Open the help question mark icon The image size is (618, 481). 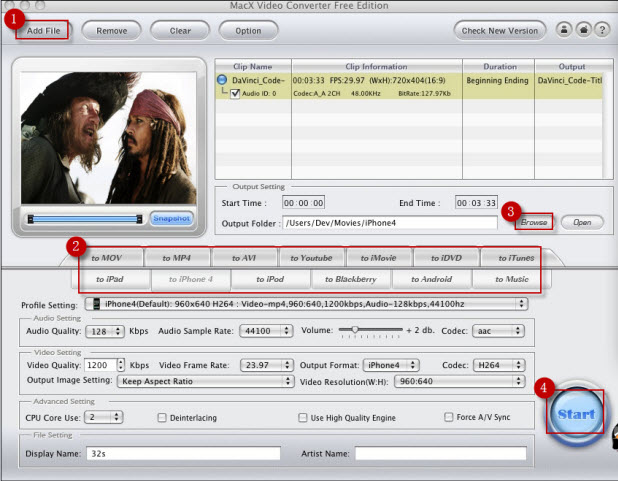pos(602,30)
